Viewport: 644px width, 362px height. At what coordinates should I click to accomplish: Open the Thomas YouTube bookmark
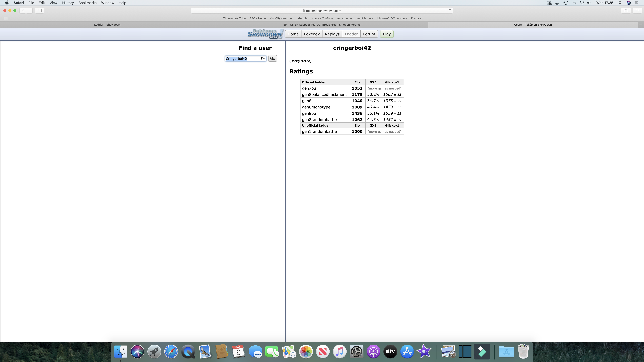click(234, 18)
